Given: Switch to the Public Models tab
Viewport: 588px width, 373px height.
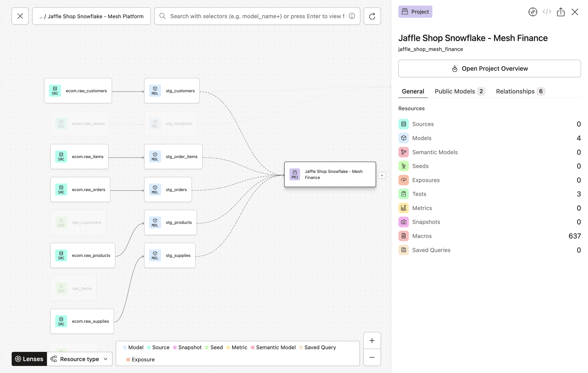Looking at the screenshot, I should pos(460,91).
